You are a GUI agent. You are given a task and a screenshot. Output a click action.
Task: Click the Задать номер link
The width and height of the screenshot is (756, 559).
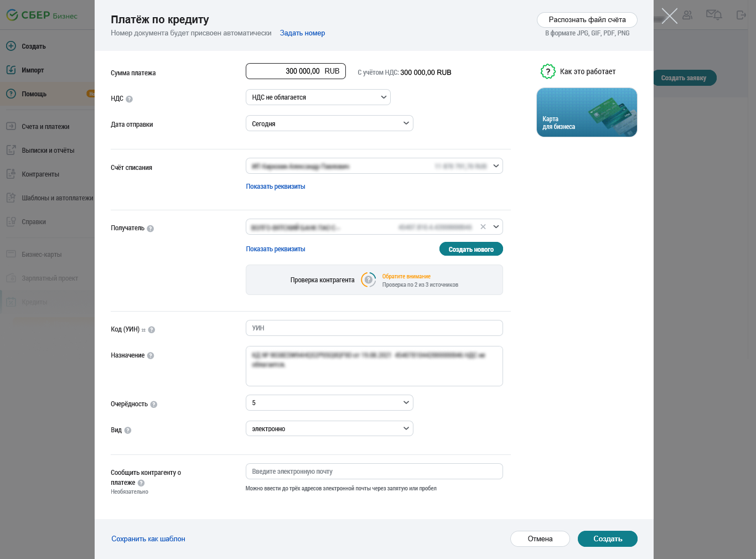(x=302, y=33)
